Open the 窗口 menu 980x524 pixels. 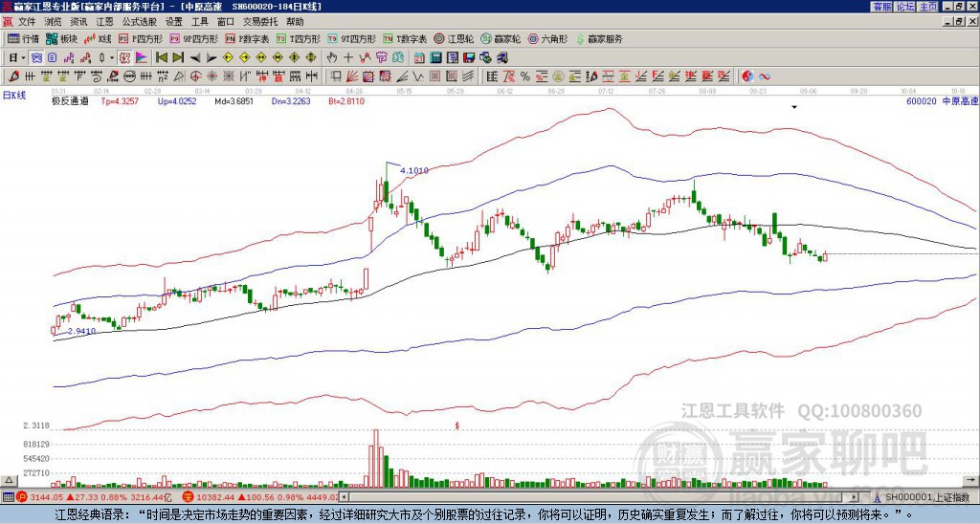coord(226,22)
